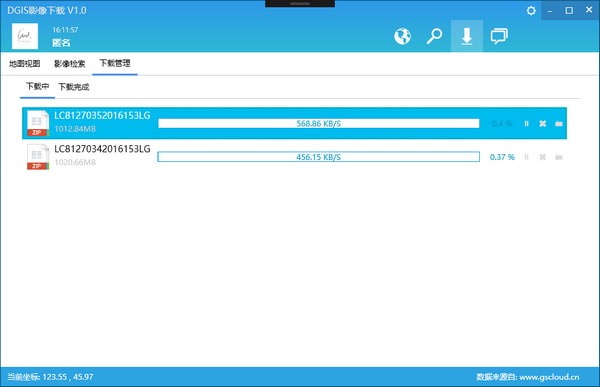600x387 pixels.
Task: Select the download manager arrow icon
Action: coord(466,36)
